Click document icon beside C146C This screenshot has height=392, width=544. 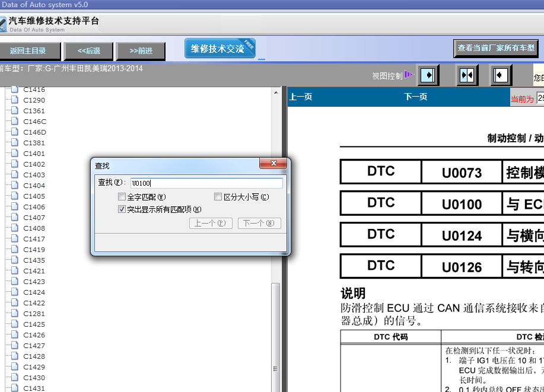pyautogui.click(x=15, y=122)
